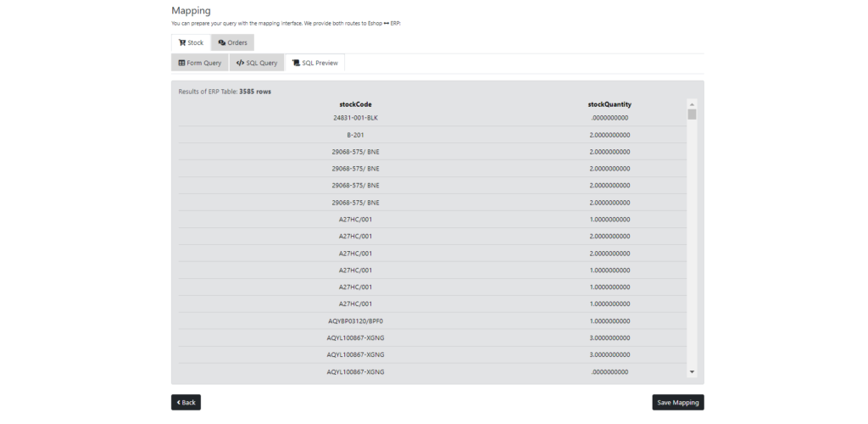Click the results table scrollbar thumb

(x=692, y=114)
